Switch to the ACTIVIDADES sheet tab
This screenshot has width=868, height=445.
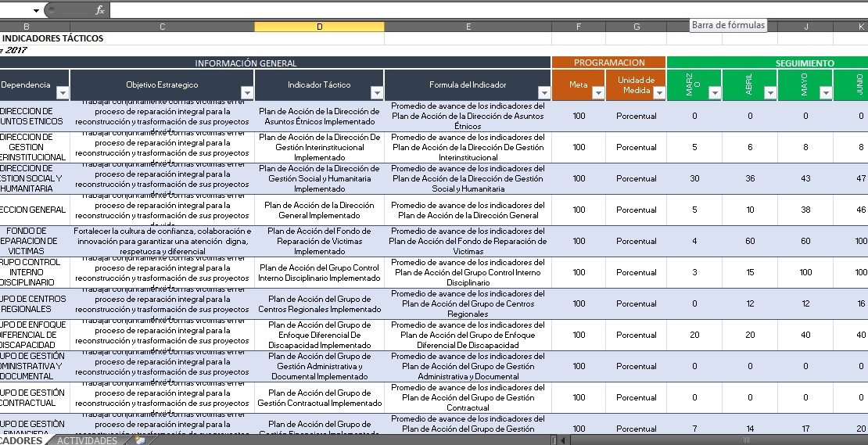(x=88, y=440)
